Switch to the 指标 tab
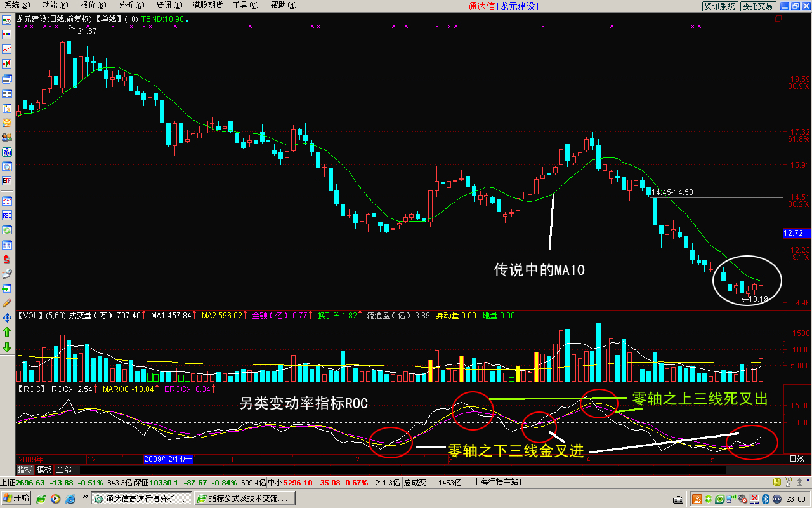The width and height of the screenshot is (812, 508). click(25, 470)
